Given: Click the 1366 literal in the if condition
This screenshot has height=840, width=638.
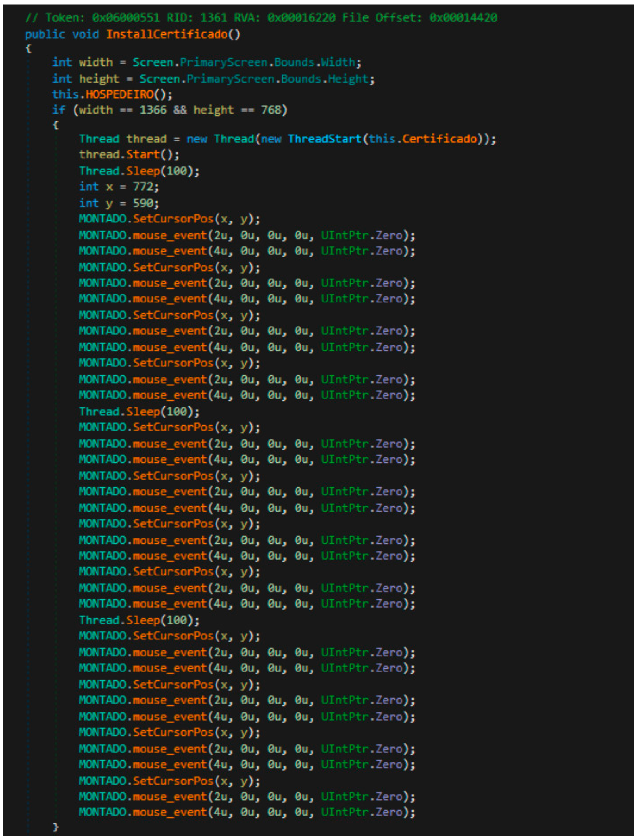Looking at the screenshot, I should pyautogui.click(x=153, y=110).
